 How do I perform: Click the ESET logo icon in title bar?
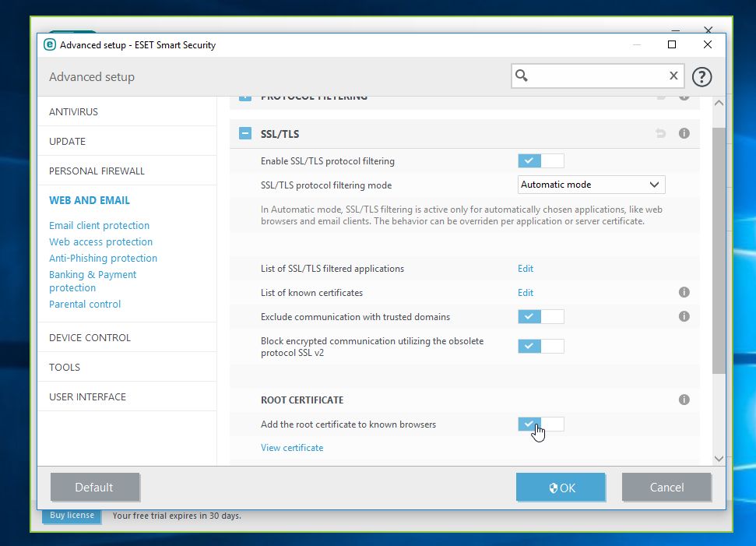[x=50, y=45]
